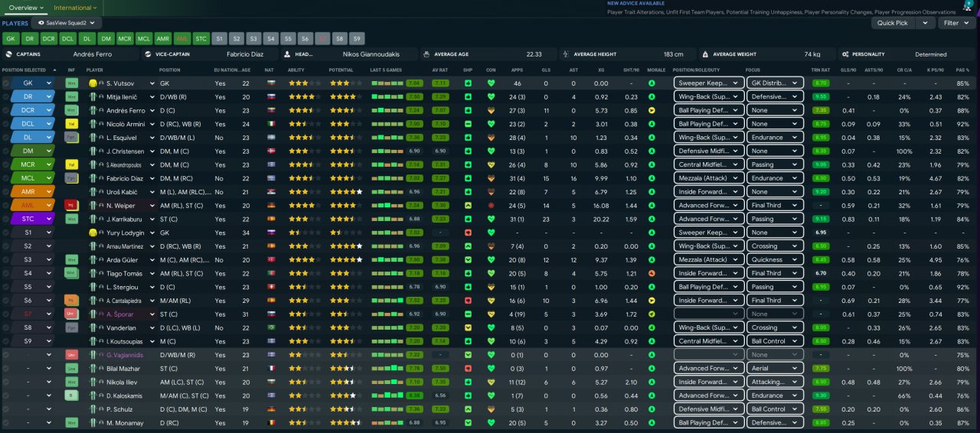Open the International tab menu
980x433 pixels.
pos(75,8)
